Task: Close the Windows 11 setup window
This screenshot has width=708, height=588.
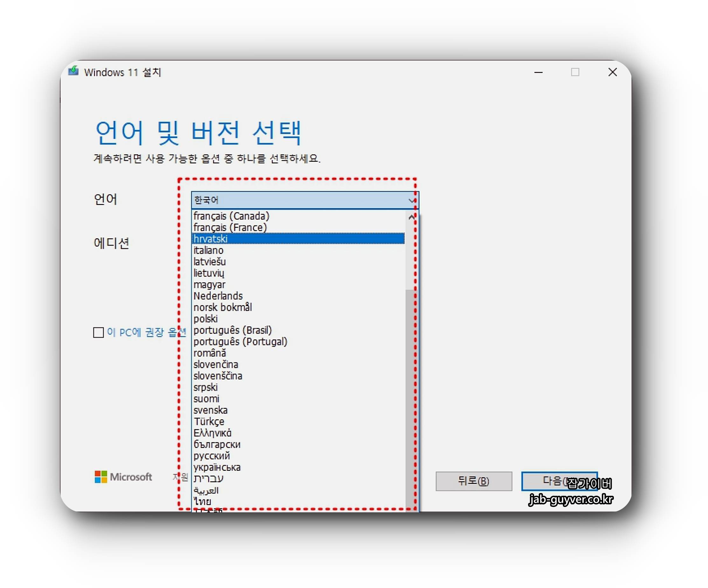Action: [612, 72]
